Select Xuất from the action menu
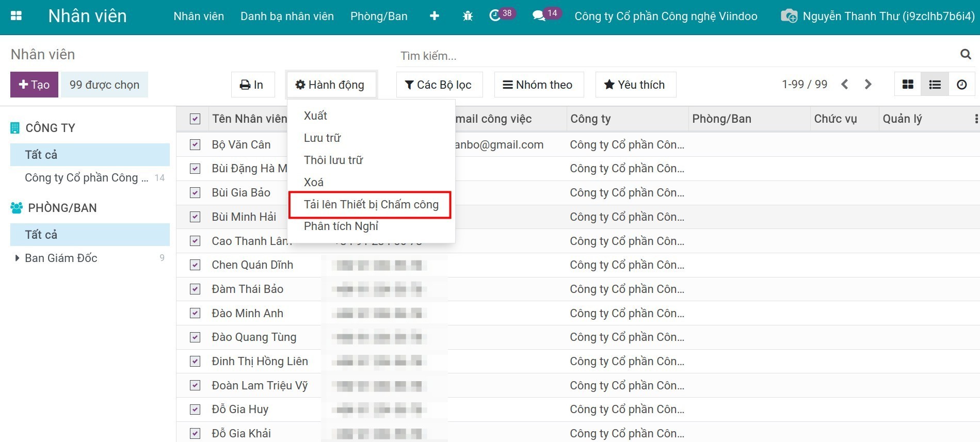 tap(315, 116)
